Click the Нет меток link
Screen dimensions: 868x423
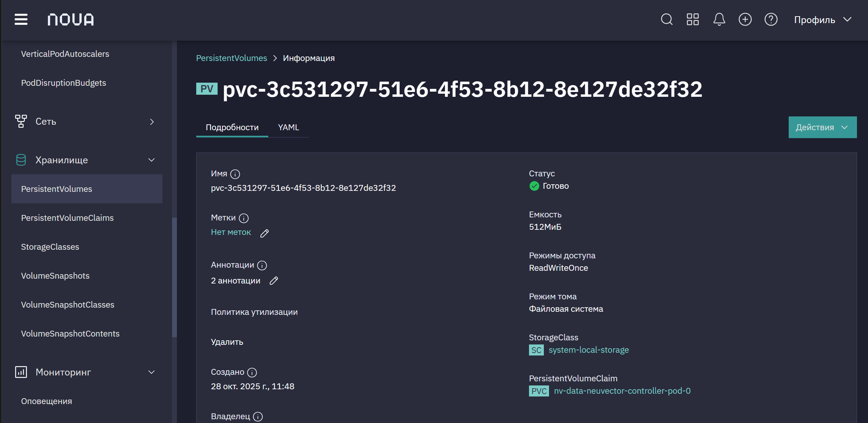231,232
